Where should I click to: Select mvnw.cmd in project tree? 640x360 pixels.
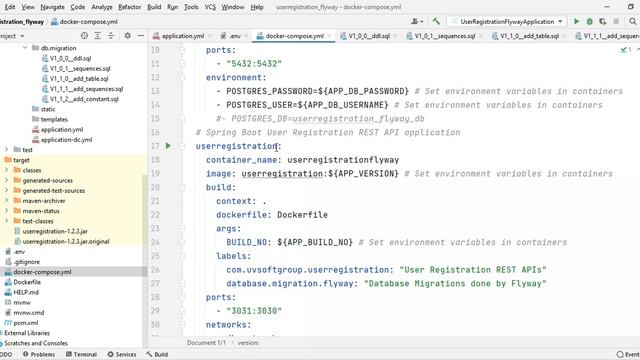click(29, 313)
